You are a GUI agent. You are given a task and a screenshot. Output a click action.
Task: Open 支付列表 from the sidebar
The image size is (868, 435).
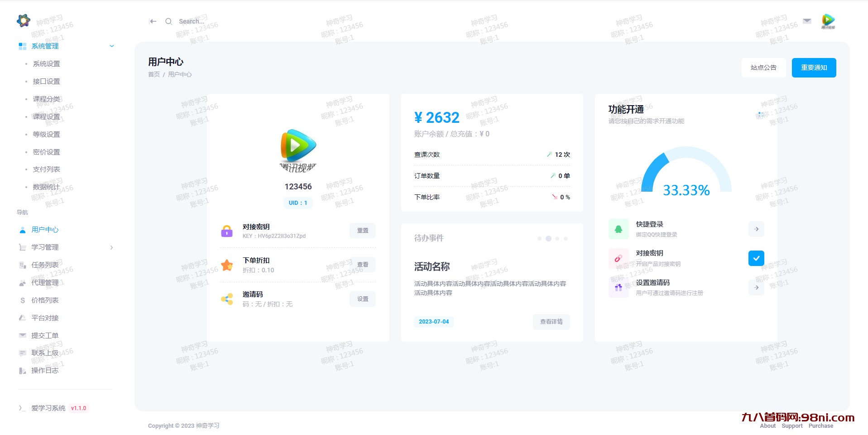[x=46, y=169]
